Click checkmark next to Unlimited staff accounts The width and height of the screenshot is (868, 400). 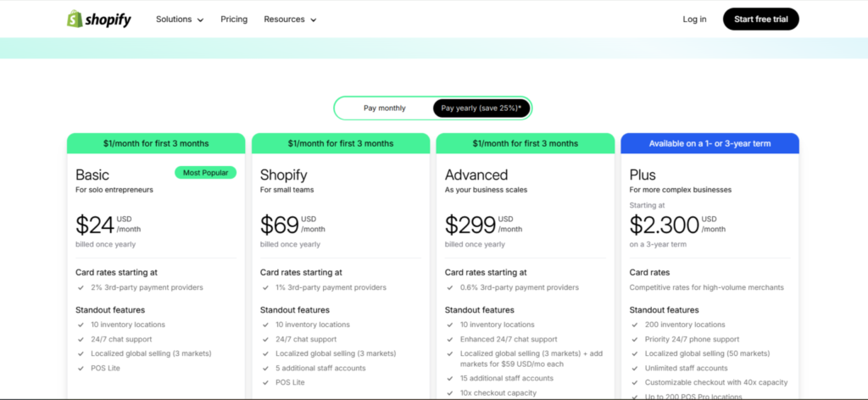(634, 369)
